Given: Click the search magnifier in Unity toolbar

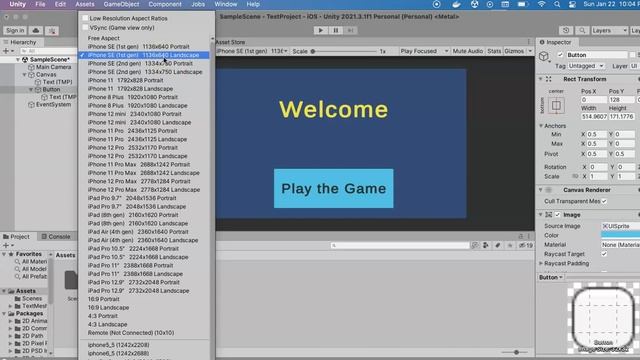Looking at the screenshot, I should (x=582, y=31).
